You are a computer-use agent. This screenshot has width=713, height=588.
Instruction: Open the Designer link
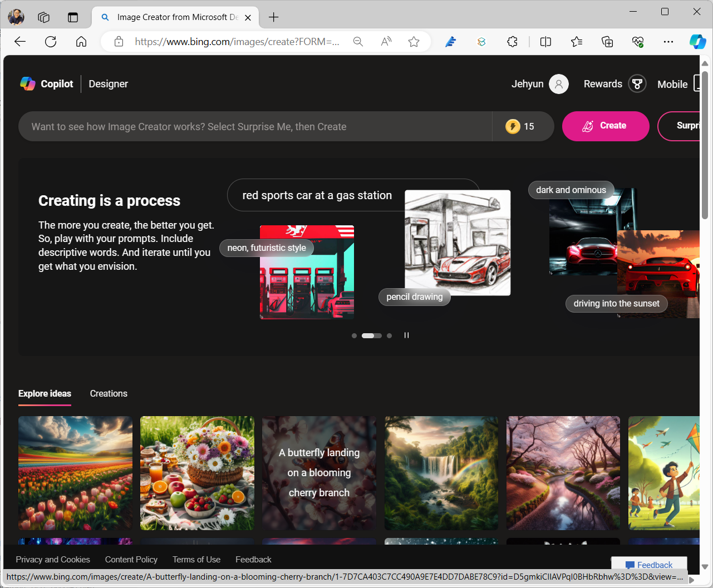click(109, 84)
